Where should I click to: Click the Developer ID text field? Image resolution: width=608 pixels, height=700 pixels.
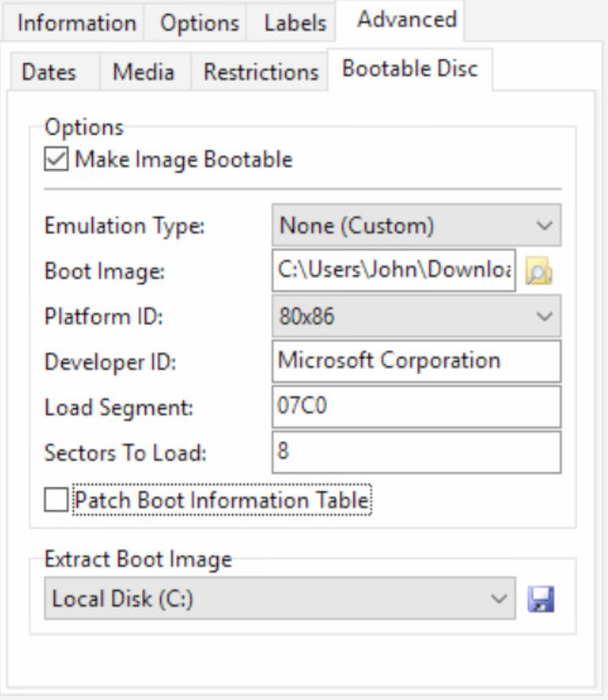coord(416,362)
